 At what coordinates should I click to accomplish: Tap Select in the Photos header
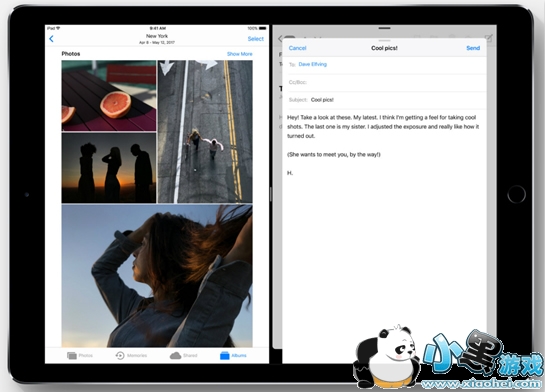click(x=255, y=39)
